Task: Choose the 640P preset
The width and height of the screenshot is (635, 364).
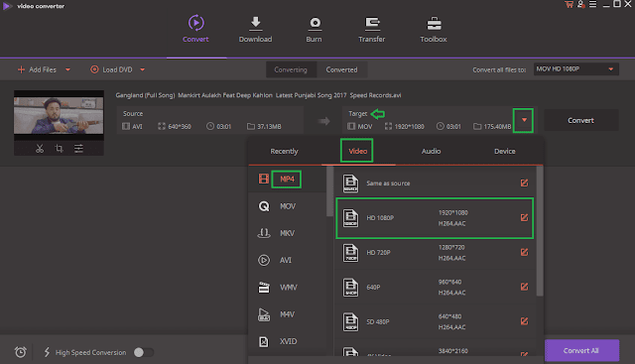Action: point(435,287)
